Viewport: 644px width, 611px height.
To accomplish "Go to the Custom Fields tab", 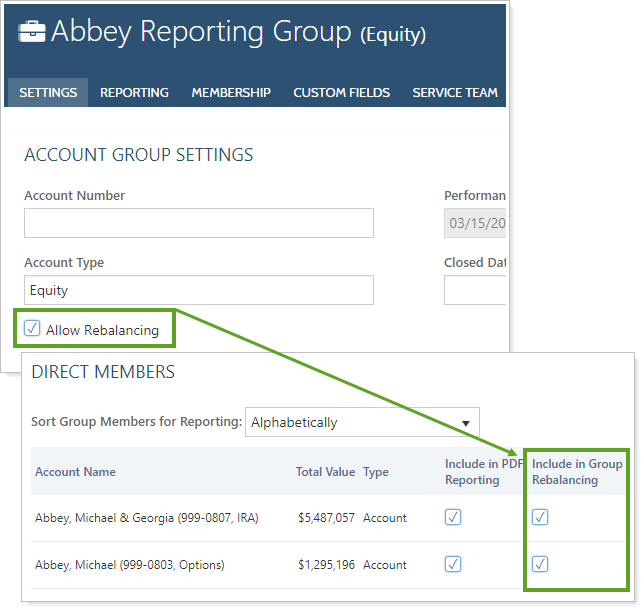I will click(x=341, y=92).
